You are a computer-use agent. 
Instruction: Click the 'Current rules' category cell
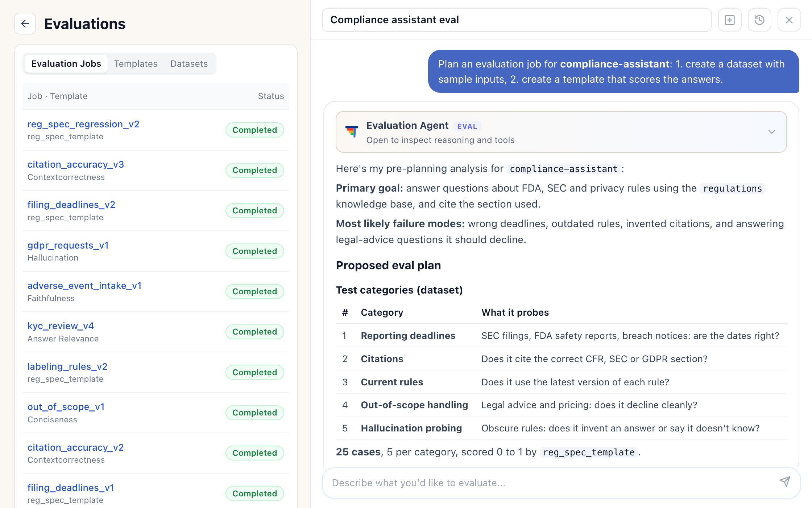pyautogui.click(x=392, y=382)
